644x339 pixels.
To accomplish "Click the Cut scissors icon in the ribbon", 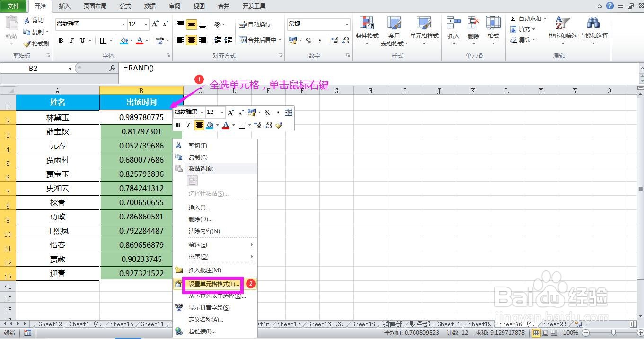I will (27, 20).
